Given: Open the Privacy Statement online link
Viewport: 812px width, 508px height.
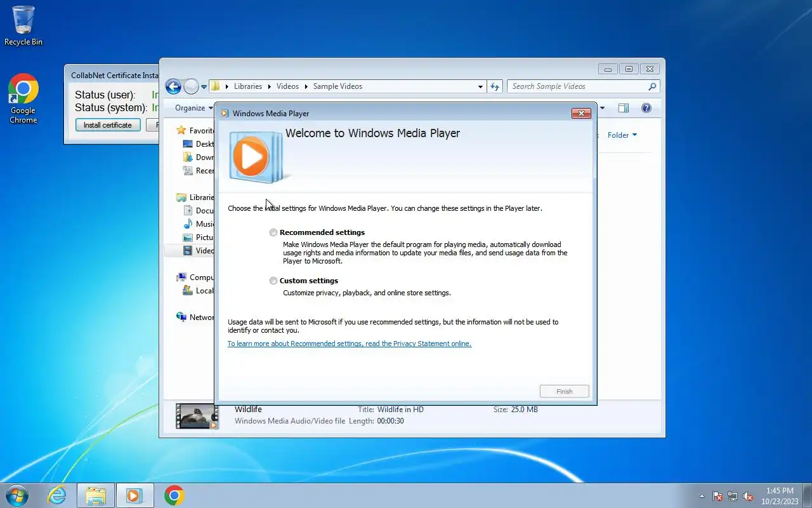Looking at the screenshot, I should [x=350, y=344].
